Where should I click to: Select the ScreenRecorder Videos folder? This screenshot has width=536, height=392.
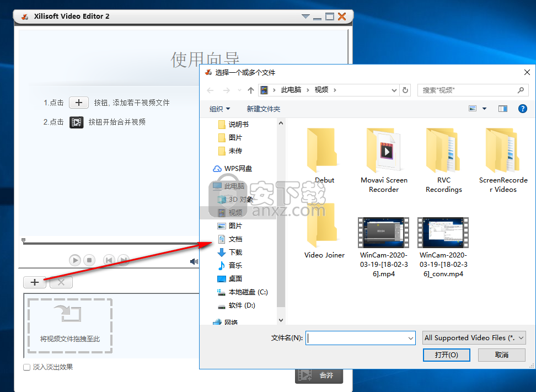(x=503, y=160)
